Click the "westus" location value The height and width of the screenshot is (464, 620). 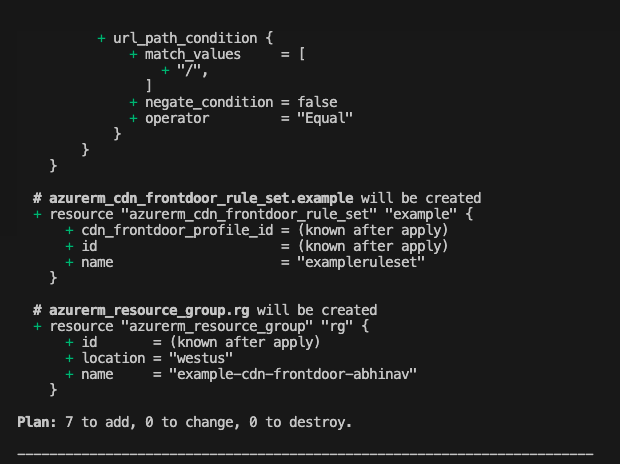coord(200,358)
